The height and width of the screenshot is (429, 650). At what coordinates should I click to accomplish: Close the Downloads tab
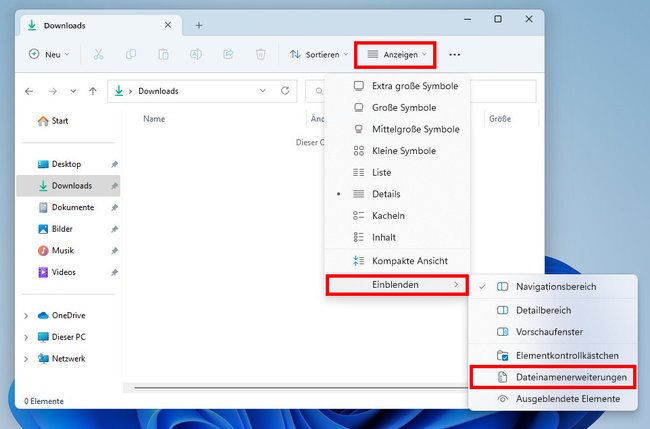click(168, 25)
